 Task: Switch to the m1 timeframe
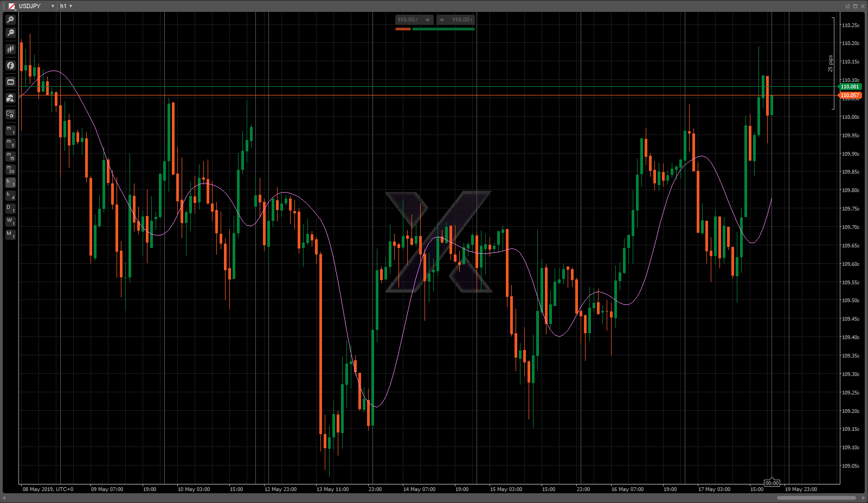[x=10, y=130]
